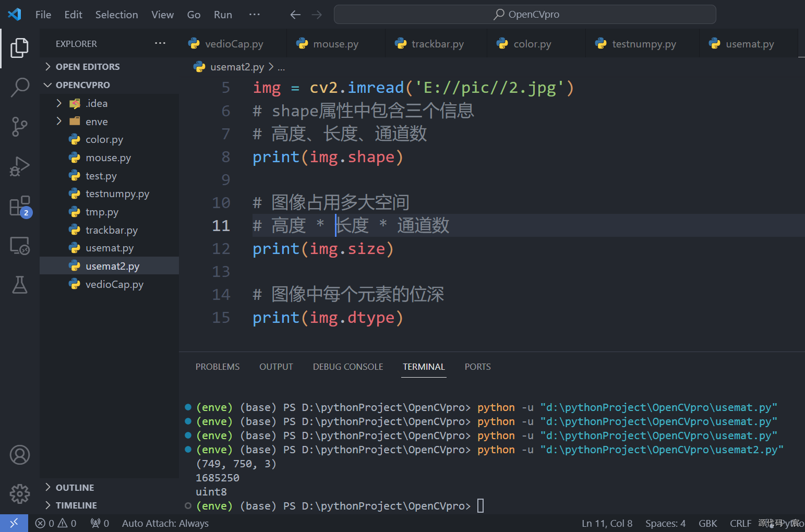Switch to the DEBUG CONSOLE panel tab
This screenshot has width=805, height=532.
[348, 367]
